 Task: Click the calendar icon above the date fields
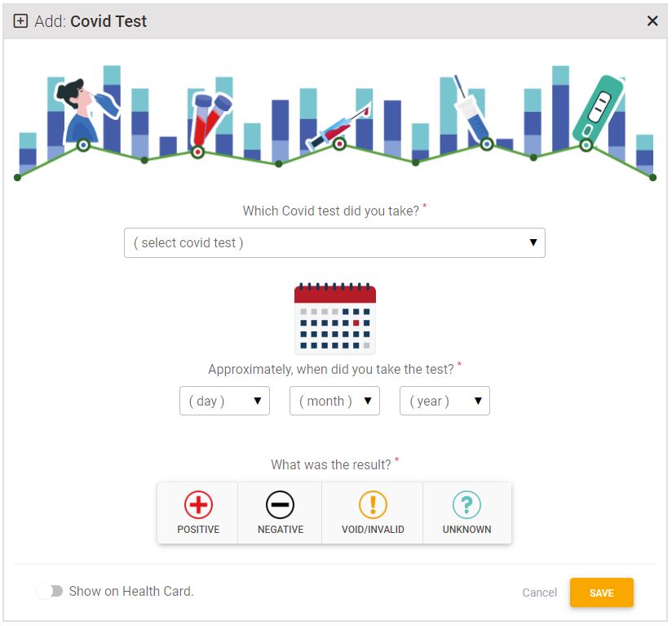[x=334, y=318]
